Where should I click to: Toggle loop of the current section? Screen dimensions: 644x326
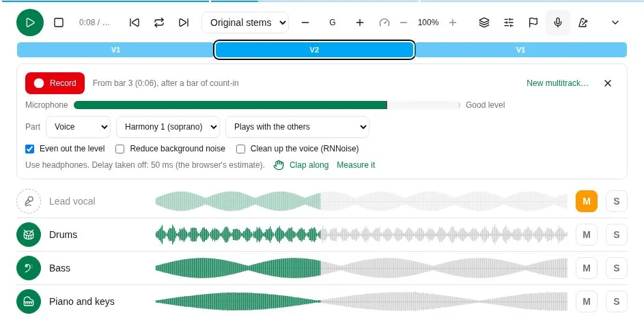159,23
